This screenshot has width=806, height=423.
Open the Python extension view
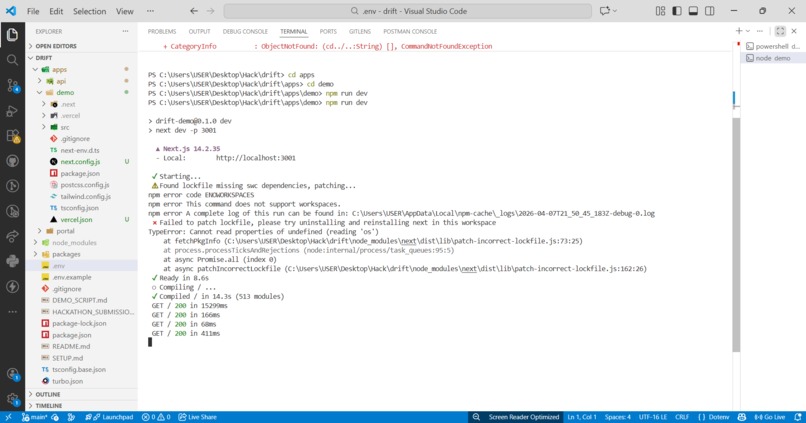point(12,261)
